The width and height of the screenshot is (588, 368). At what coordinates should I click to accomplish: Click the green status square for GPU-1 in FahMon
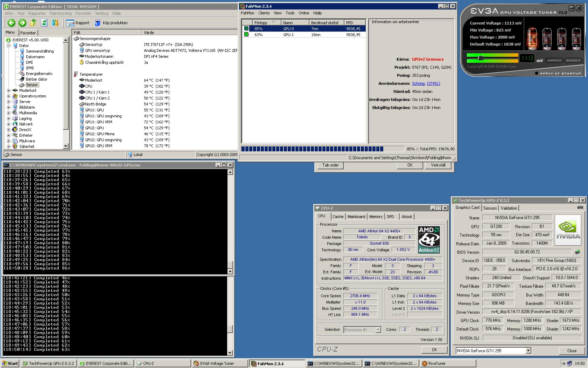click(246, 34)
